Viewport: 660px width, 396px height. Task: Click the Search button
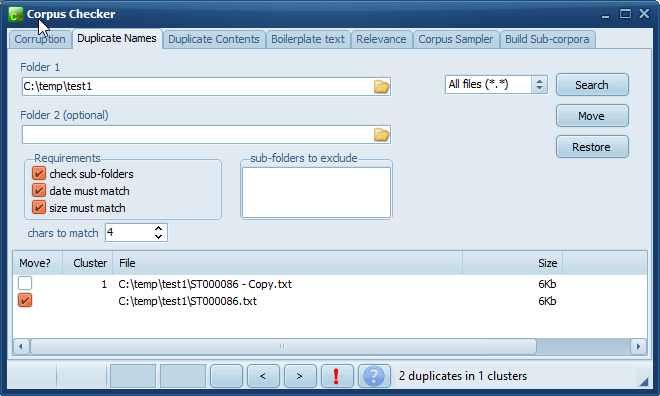pos(592,85)
